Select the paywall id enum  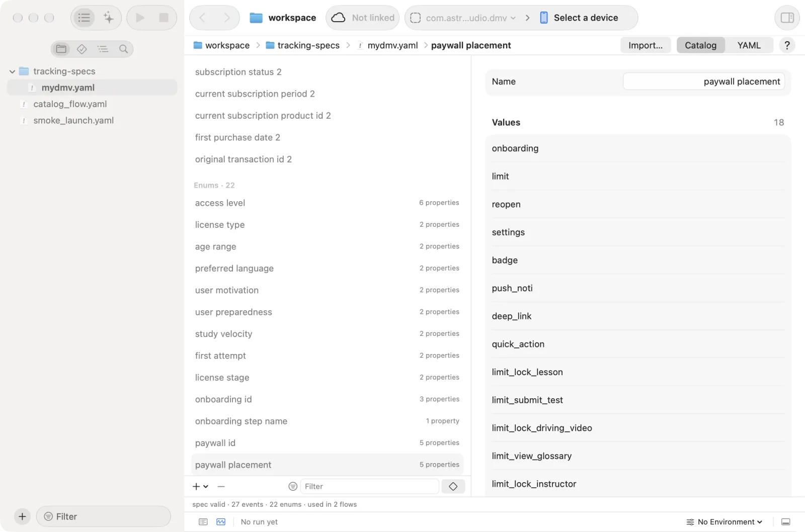(x=327, y=443)
